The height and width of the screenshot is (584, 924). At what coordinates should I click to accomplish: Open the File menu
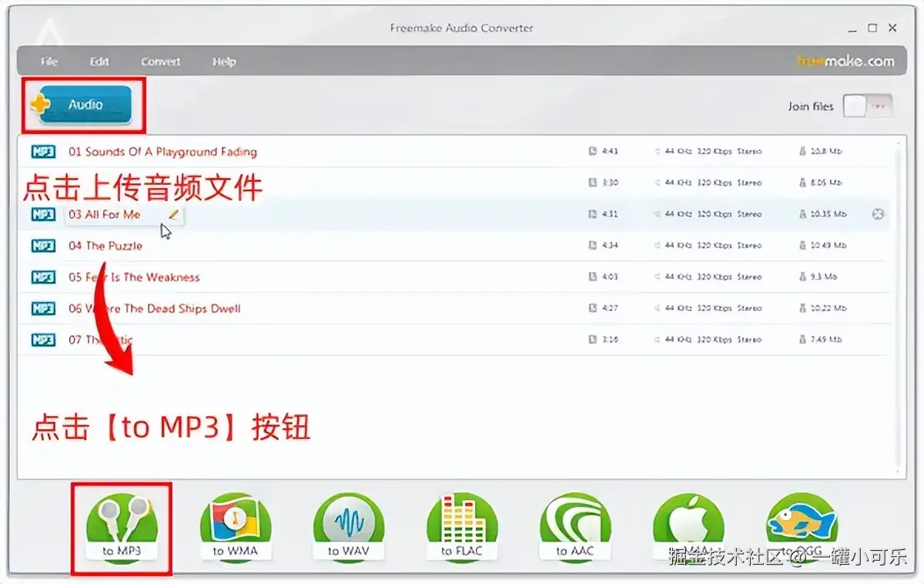pyautogui.click(x=49, y=62)
